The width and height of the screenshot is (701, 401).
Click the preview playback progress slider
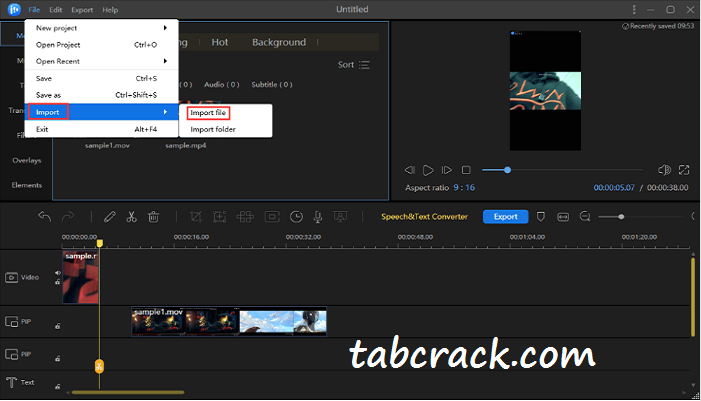pos(562,170)
